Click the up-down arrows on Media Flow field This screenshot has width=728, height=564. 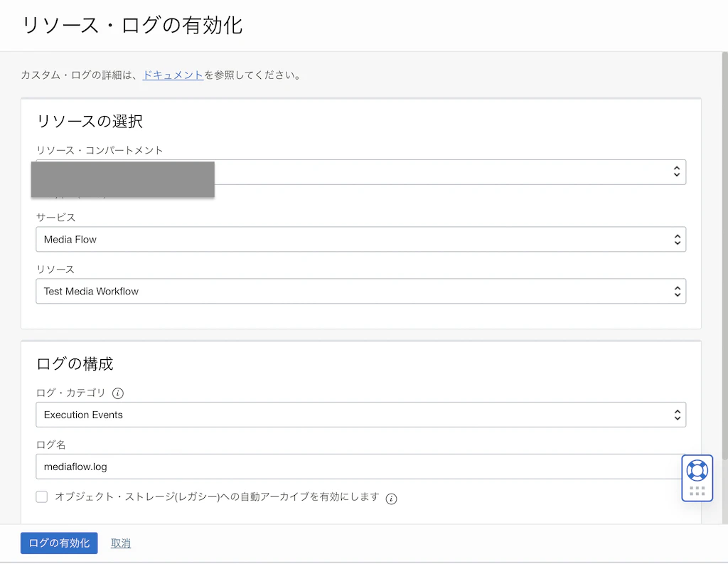pyautogui.click(x=678, y=239)
